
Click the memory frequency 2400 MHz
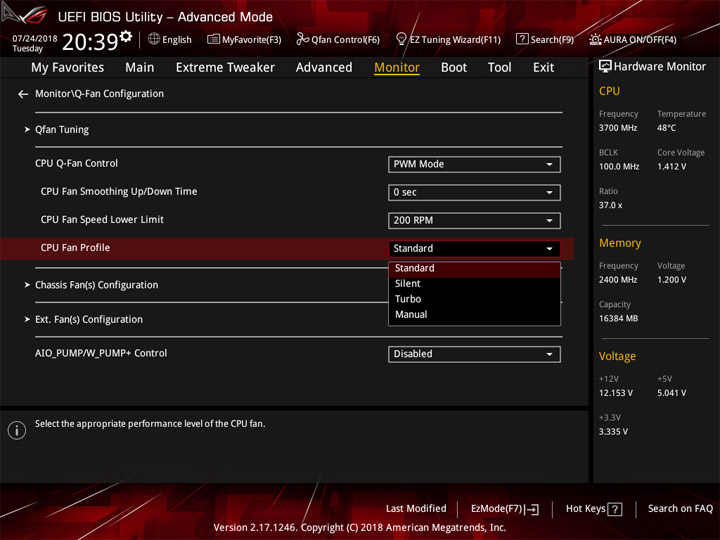[x=618, y=280]
